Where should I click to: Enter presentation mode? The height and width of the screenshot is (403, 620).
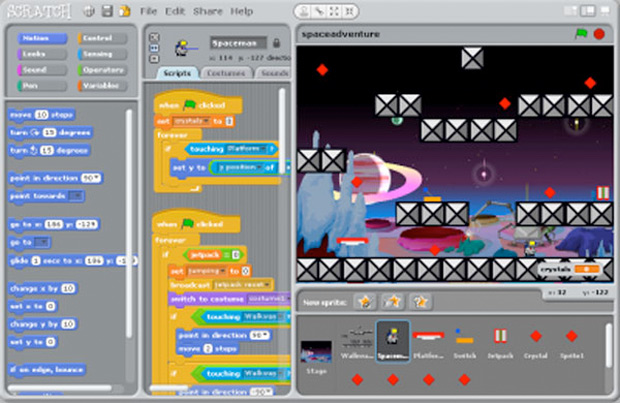(x=605, y=11)
